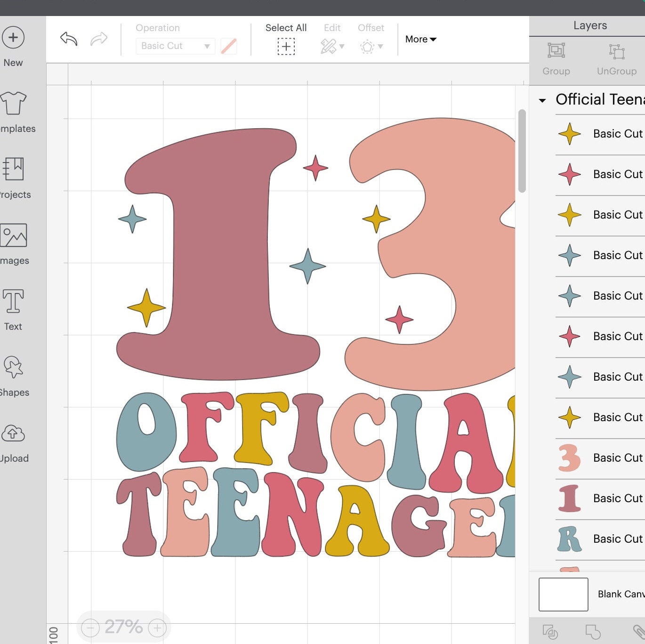This screenshot has width=645, height=644.
Task: Open the More dropdown in the toolbar
Action: click(419, 40)
